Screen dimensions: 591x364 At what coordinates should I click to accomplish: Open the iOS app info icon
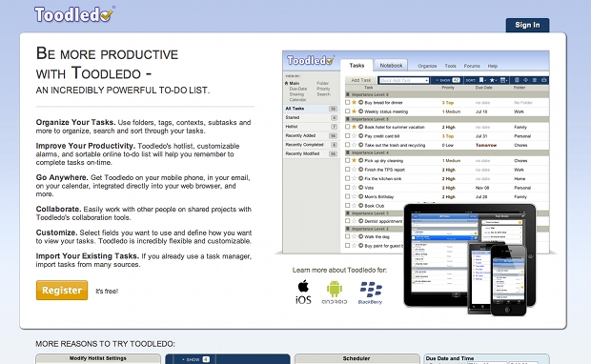click(x=303, y=292)
